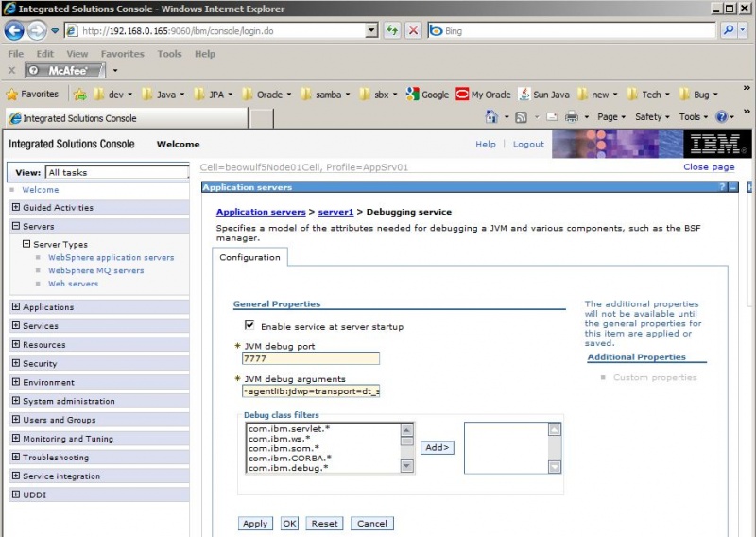
Task: Click the Cancel button
Action: [371, 524]
